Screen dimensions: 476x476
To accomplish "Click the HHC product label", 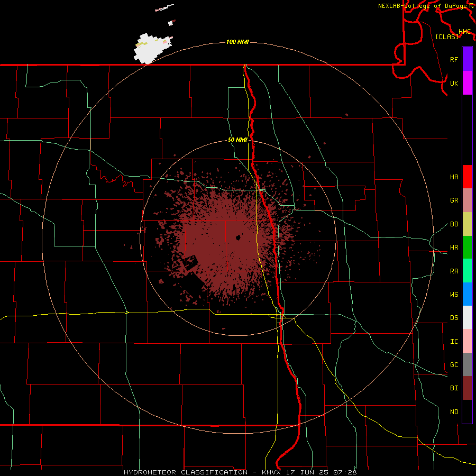I will point(464,32).
